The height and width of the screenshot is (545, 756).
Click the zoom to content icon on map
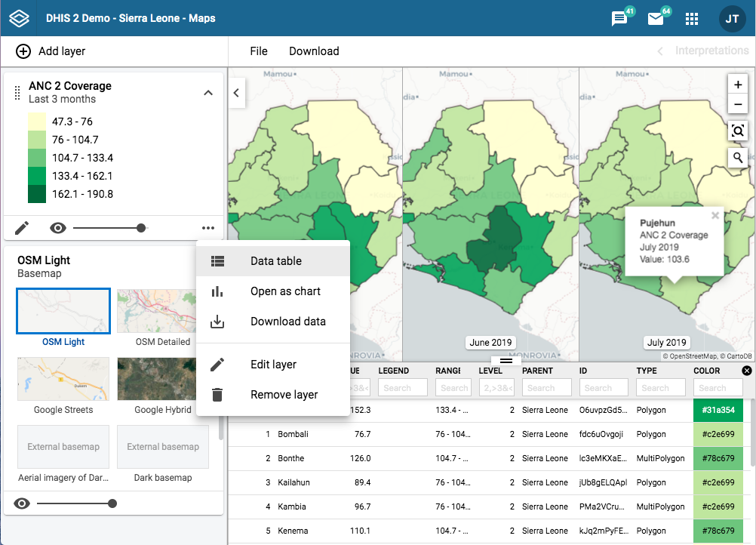pos(738,131)
